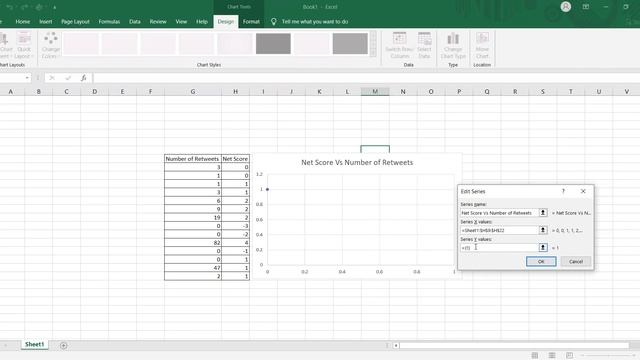Click the Insert Function fx icon
The image size is (640, 360).
coord(83,78)
